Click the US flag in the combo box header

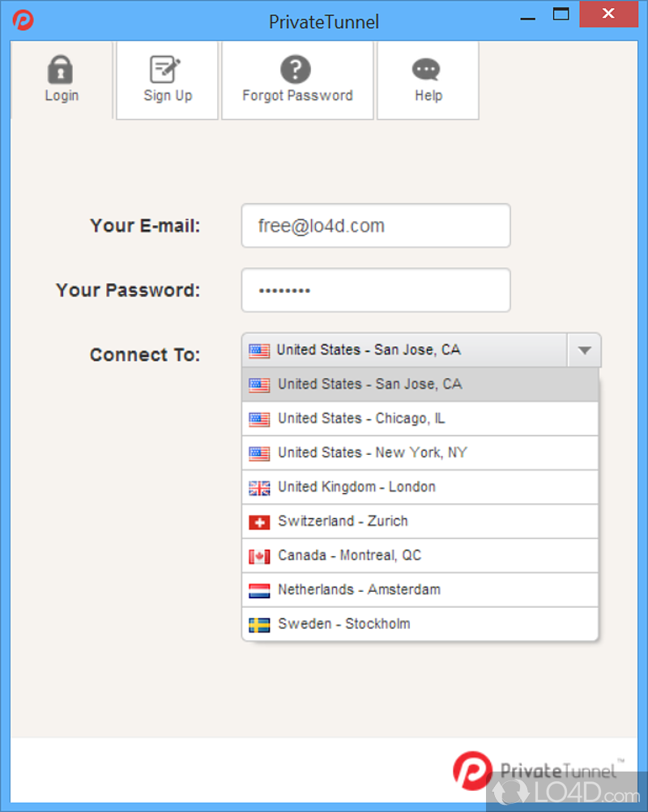point(259,351)
